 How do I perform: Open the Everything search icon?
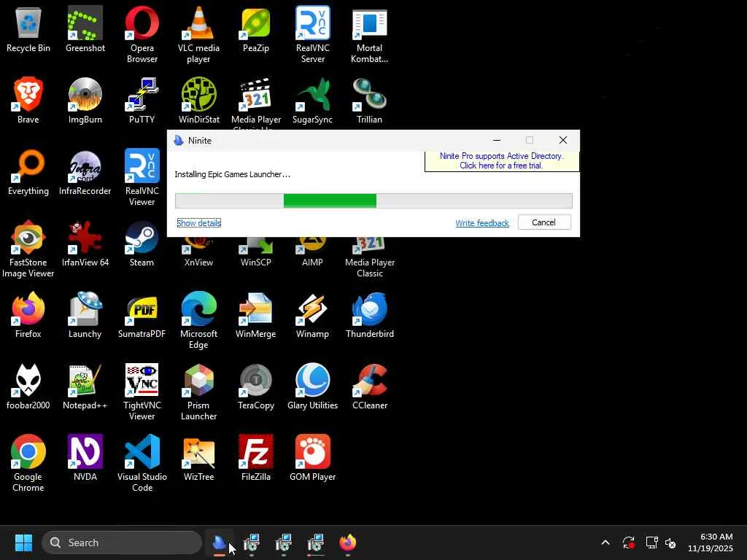pyautogui.click(x=28, y=172)
